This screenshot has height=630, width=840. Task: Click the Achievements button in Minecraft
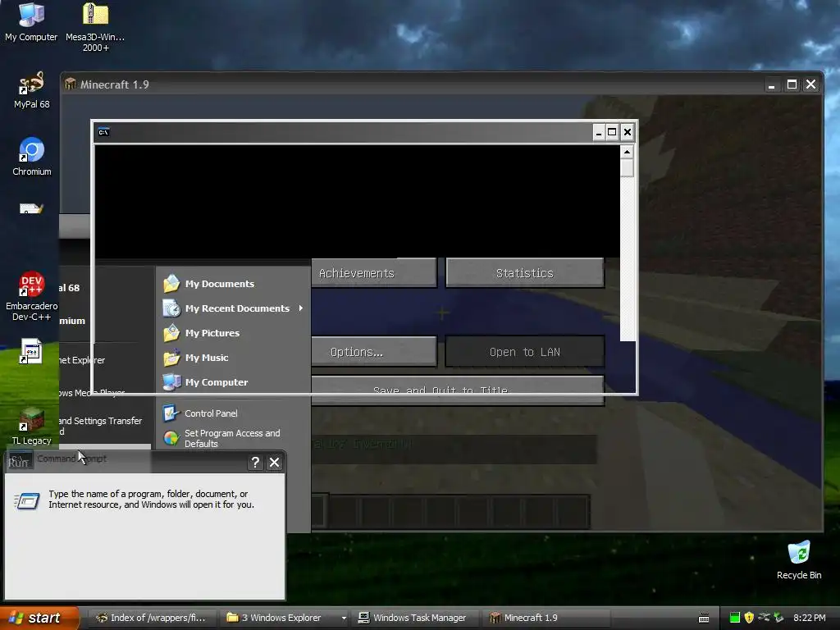tap(374, 273)
